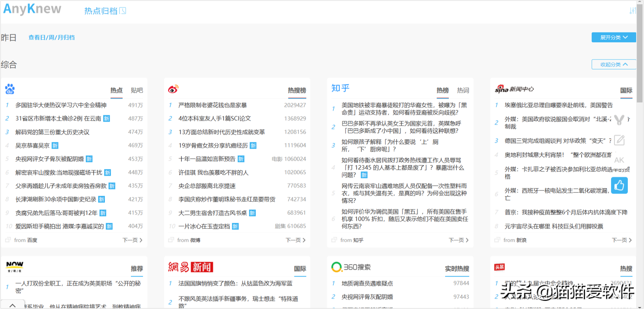Click the window icon beside from 百度
Screen dimensions: 644x309
[x=8, y=240]
